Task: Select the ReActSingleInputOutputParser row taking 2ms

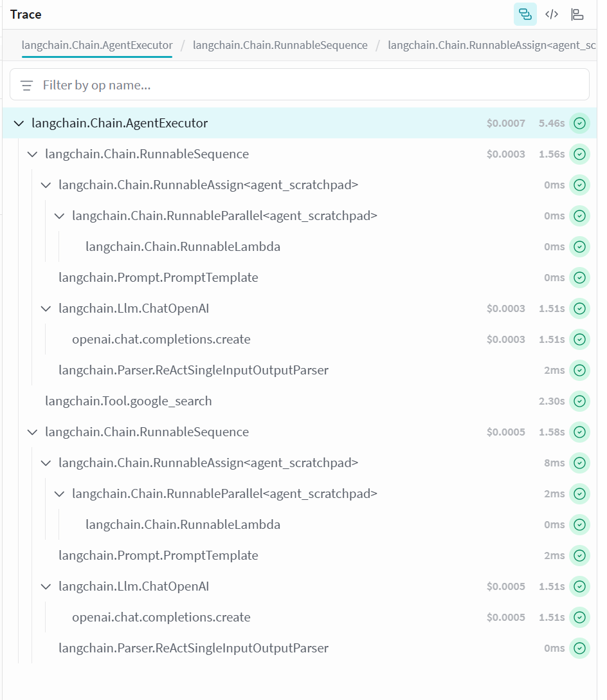Action: [x=193, y=370]
